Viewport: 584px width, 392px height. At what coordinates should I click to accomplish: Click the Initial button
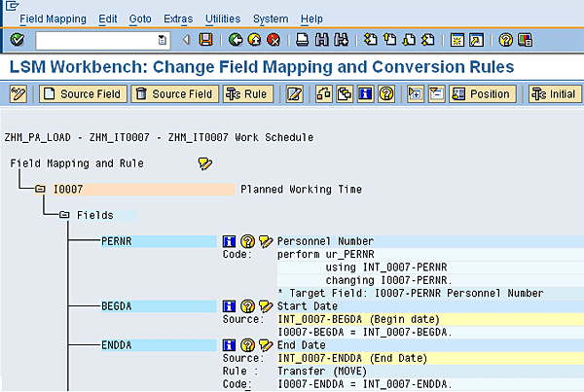click(x=553, y=94)
